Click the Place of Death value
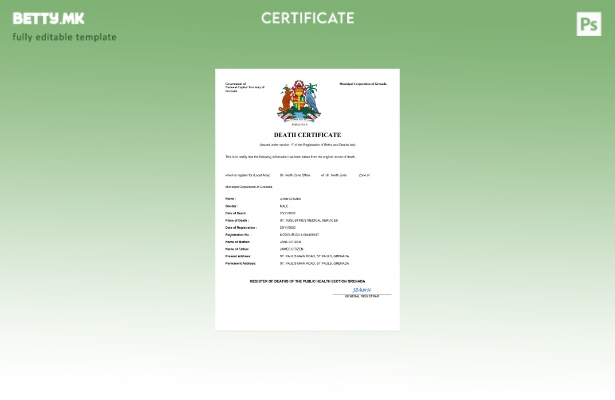 (x=308, y=220)
